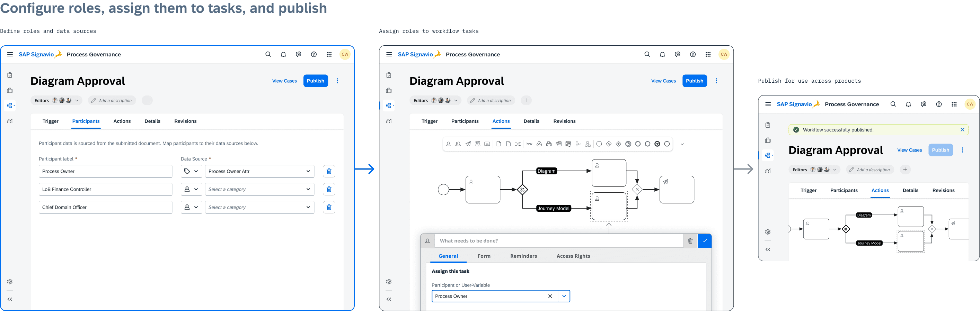Select the shuffle crossed-arrows tool in the toolbar
Screen dimensions: 980x311
[x=518, y=144]
